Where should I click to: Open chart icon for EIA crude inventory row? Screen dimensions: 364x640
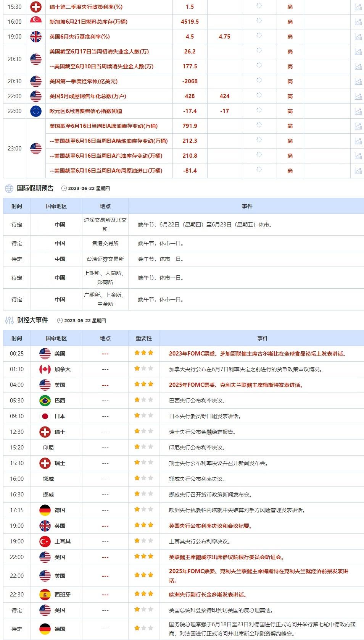[358, 126]
